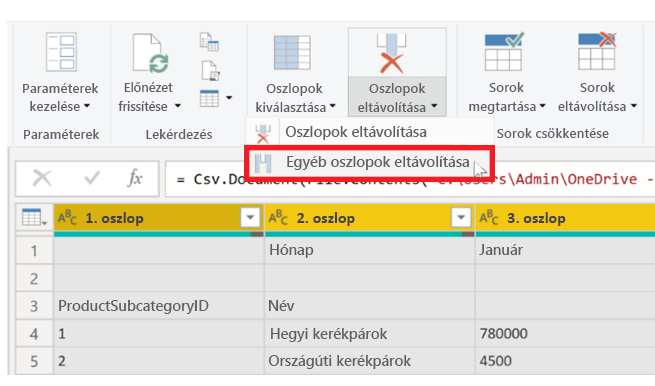Click the Sorok csökkentése group label
The image size is (655, 386).
[553, 134]
